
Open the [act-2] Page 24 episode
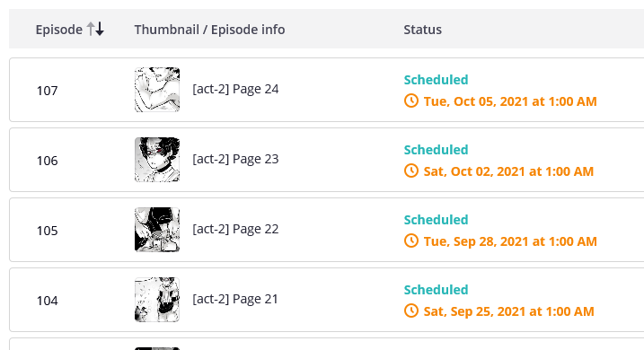coord(235,89)
